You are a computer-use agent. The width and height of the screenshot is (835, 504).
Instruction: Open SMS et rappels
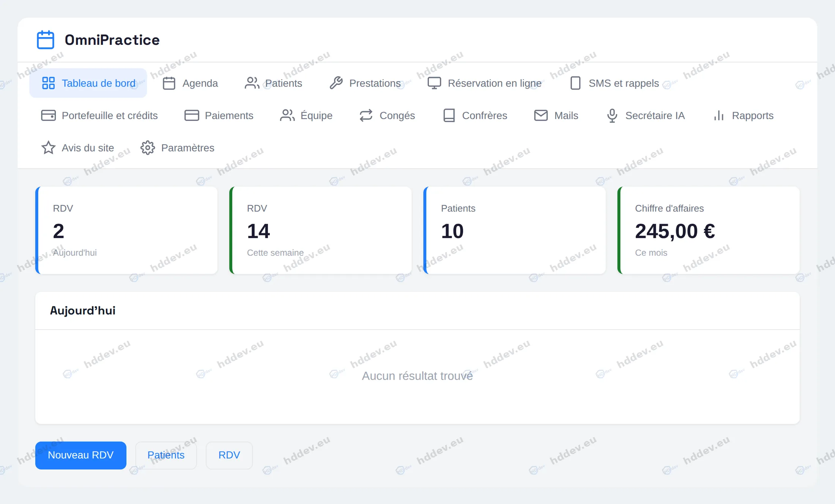614,83
